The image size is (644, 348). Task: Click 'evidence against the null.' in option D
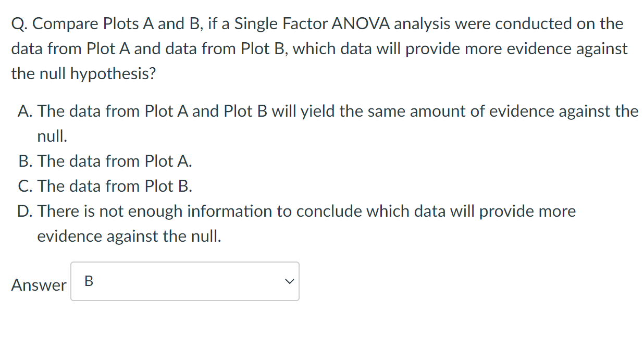coord(129,236)
